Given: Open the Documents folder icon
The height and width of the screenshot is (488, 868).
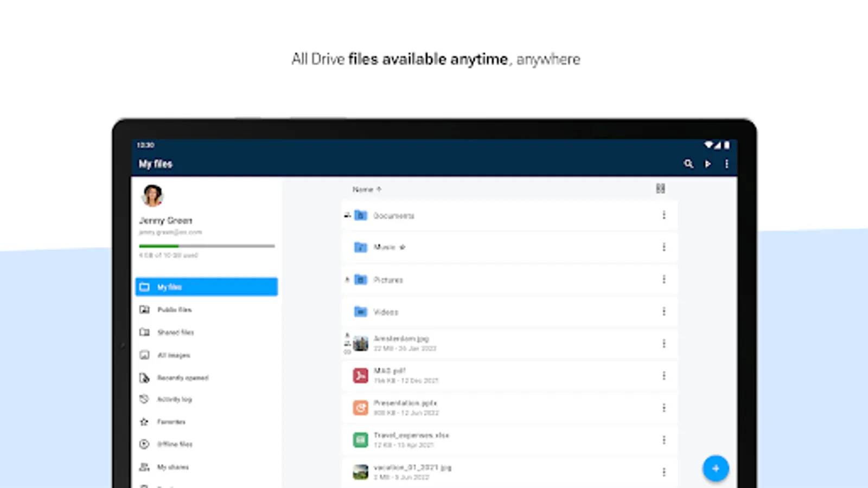Looking at the screenshot, I should (x=361, y=216).
